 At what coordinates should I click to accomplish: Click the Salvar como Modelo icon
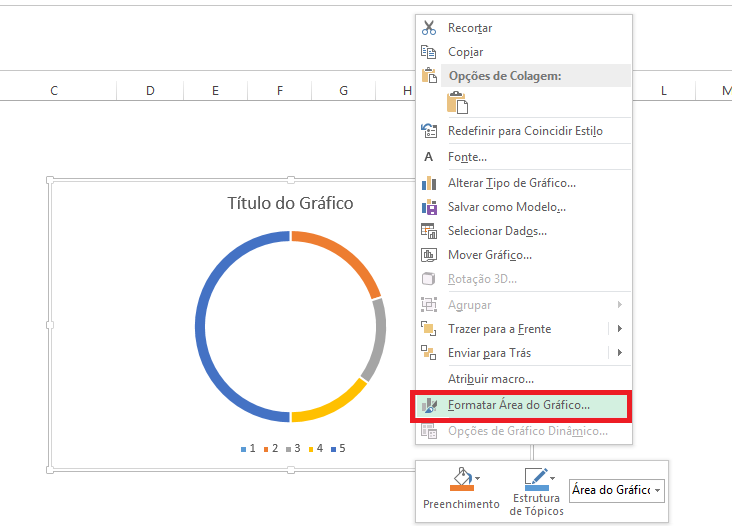(x=429, y=207)
